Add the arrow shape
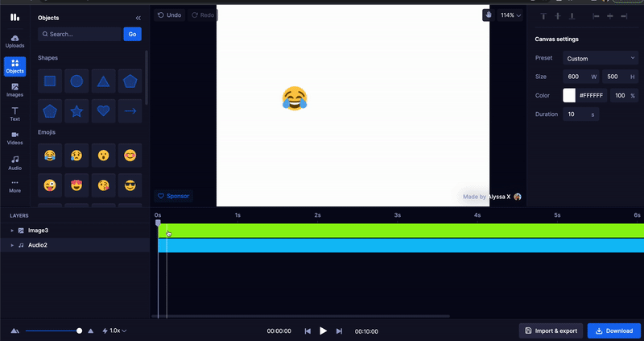Image resolution: width=644 pixels, height=341 pixels. coord(130,110)
